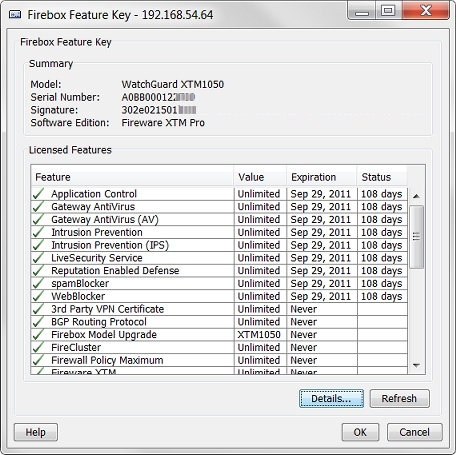Click the WatchGuard XTM1050 model text
This screenshot has width=456, height=455.
173,84
